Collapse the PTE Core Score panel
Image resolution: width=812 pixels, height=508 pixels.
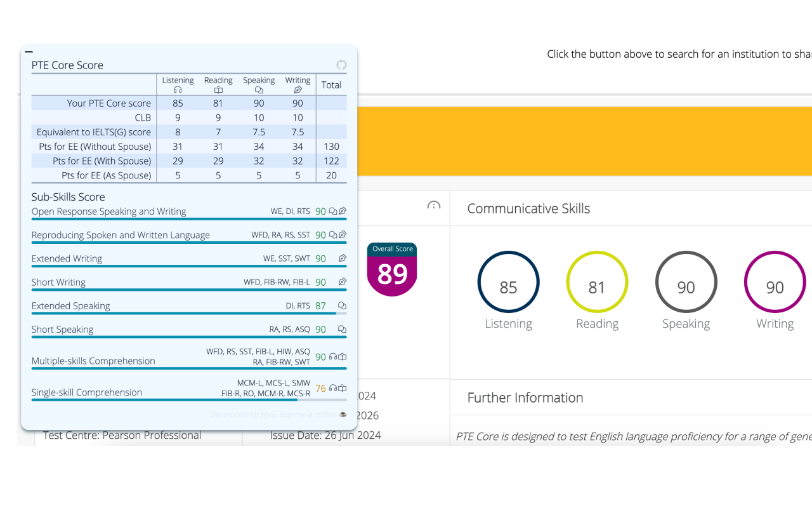29,51
